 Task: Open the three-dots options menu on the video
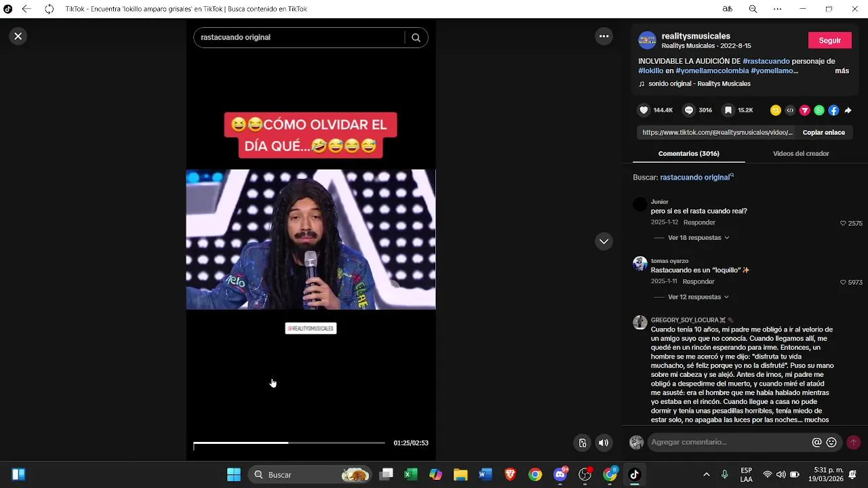(604, 37)
